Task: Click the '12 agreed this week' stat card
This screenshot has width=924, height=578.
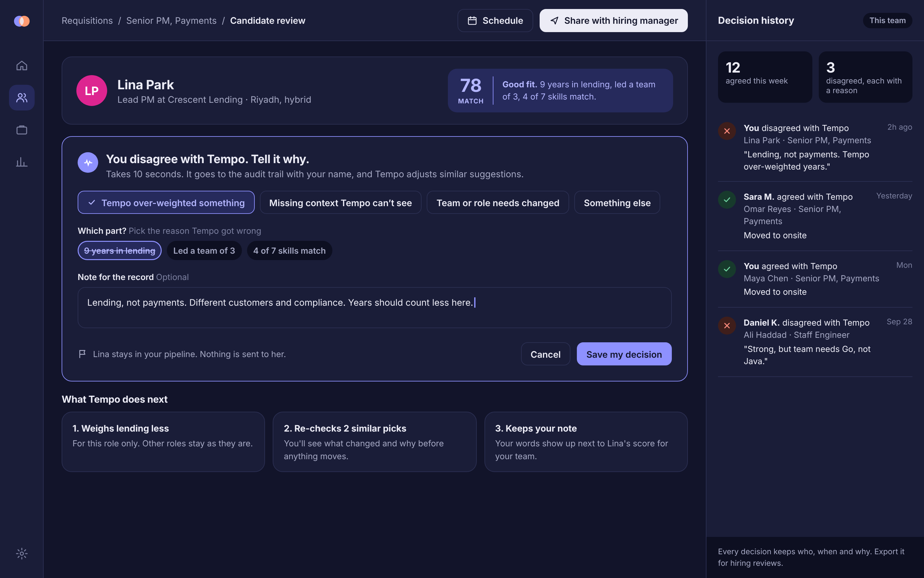Action: coord(765,77)
